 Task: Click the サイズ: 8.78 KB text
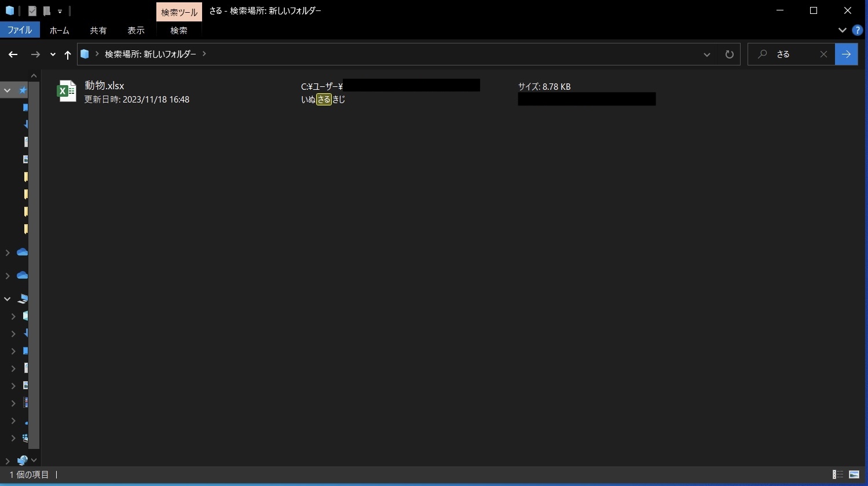coord(544,87)
